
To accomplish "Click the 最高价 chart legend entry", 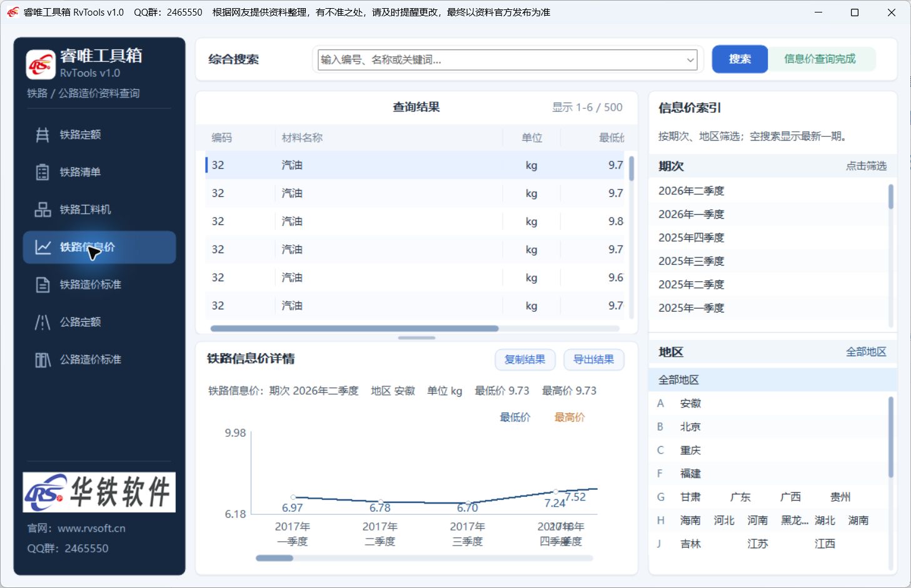I will [x=570, y=417].
